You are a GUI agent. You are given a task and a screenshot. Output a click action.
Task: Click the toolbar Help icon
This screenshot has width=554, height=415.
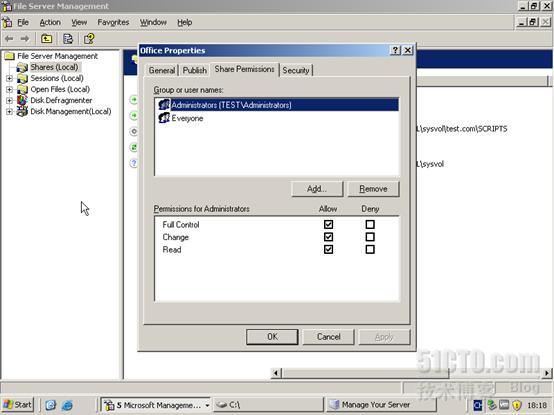(x=89, y=38)
